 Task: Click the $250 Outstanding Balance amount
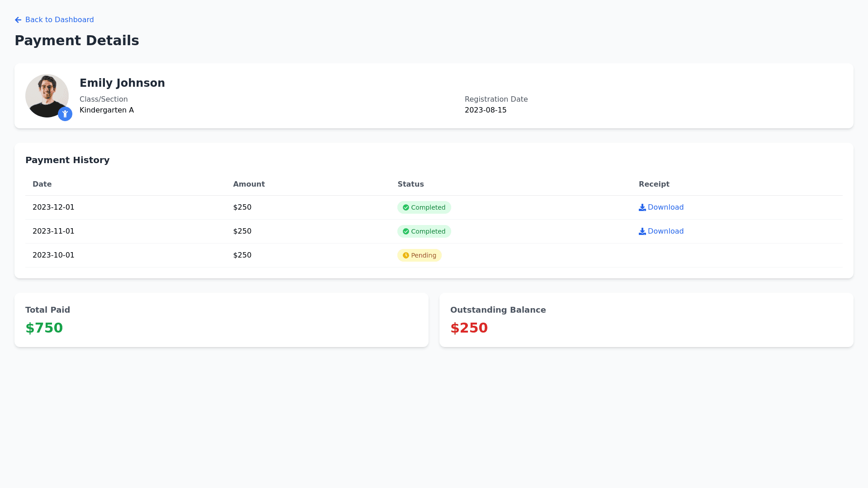(469, 328)
